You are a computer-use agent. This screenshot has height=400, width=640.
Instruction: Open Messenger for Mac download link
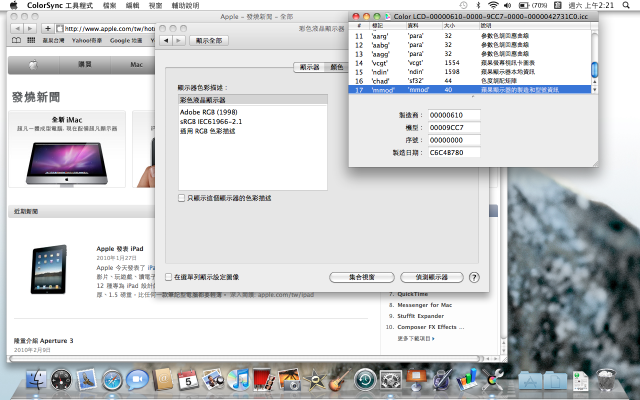(424, 305)
